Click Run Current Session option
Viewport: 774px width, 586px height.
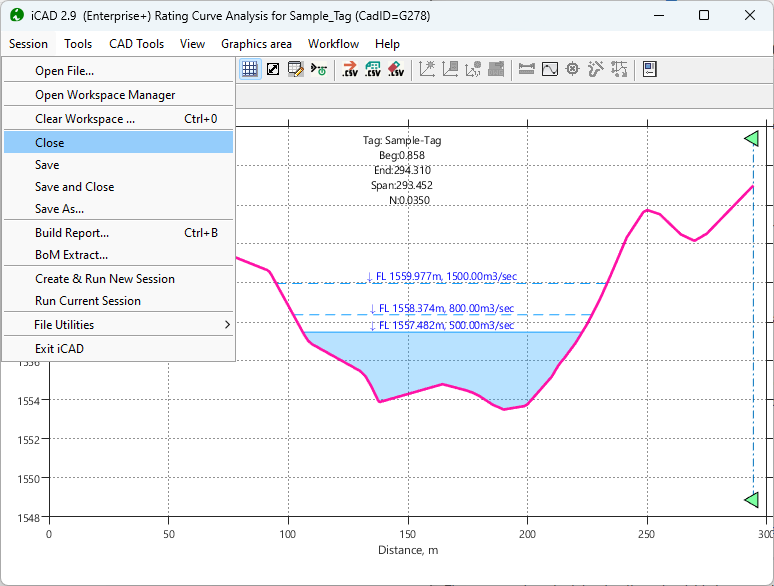[x=88, y=301]
